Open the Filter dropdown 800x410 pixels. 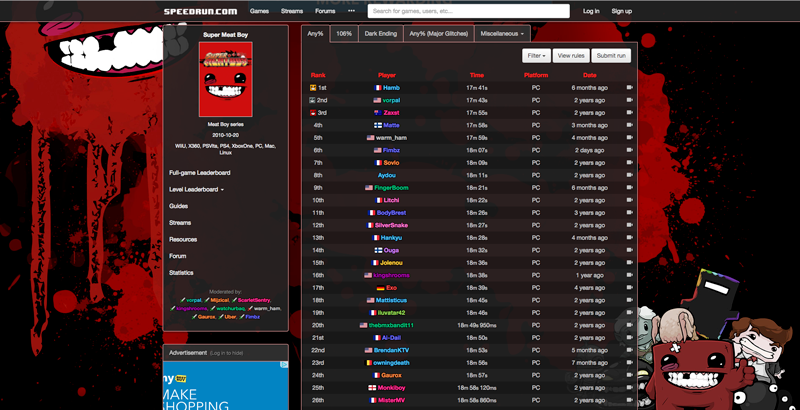pos(536,56)
